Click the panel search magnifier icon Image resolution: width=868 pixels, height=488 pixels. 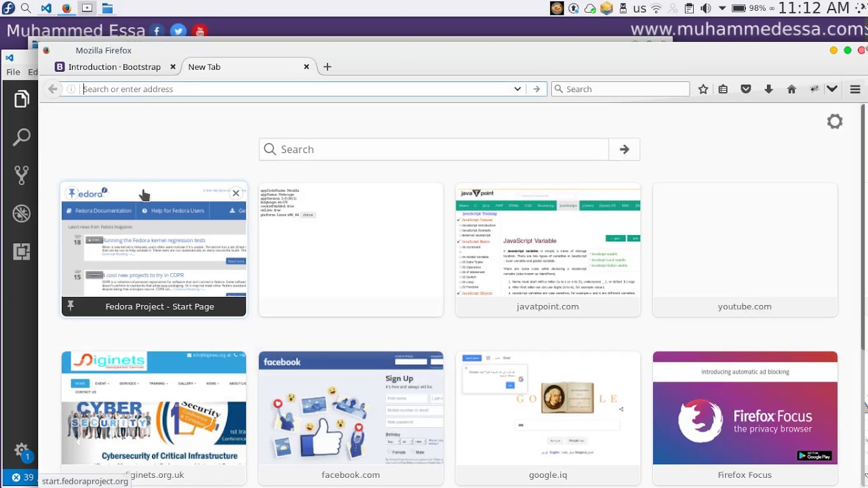point(26,8)
